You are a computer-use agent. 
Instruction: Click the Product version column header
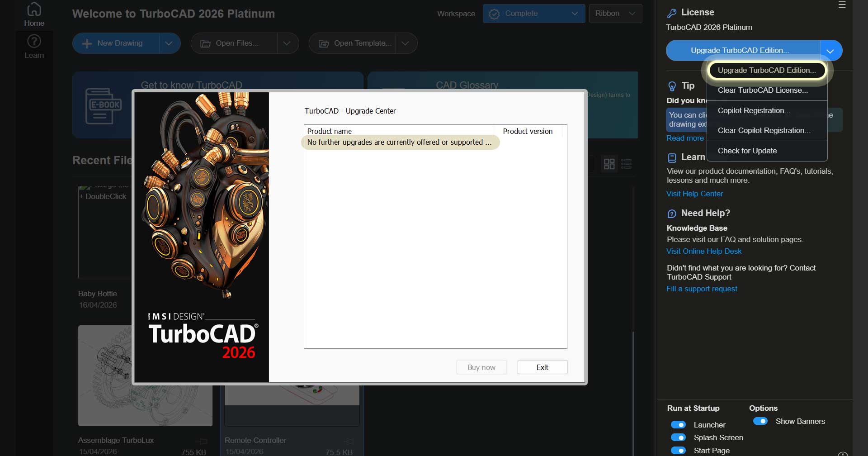[x=528, y=131]
